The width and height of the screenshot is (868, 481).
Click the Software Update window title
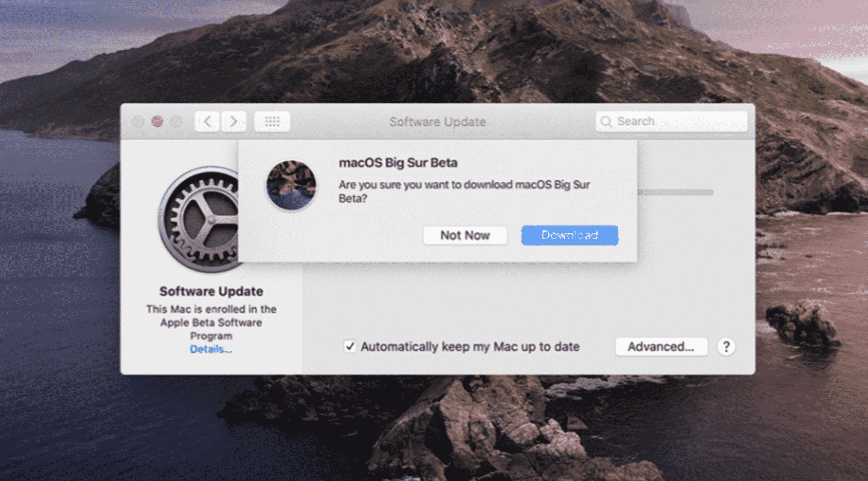point(437,122)
